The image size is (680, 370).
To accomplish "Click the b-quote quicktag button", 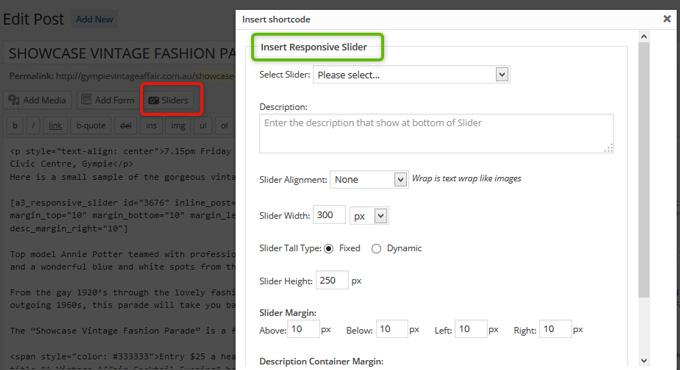I will coord(91,126).
